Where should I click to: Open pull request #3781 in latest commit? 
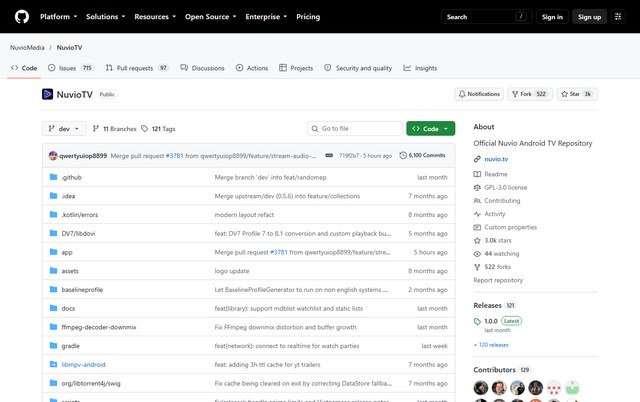click(174, 155)
